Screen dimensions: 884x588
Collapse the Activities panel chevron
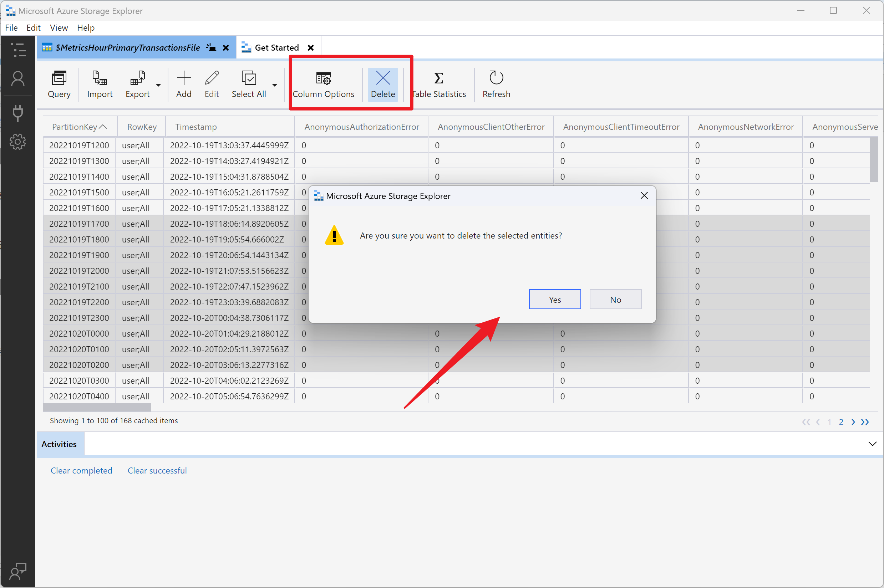pos(872,444)
